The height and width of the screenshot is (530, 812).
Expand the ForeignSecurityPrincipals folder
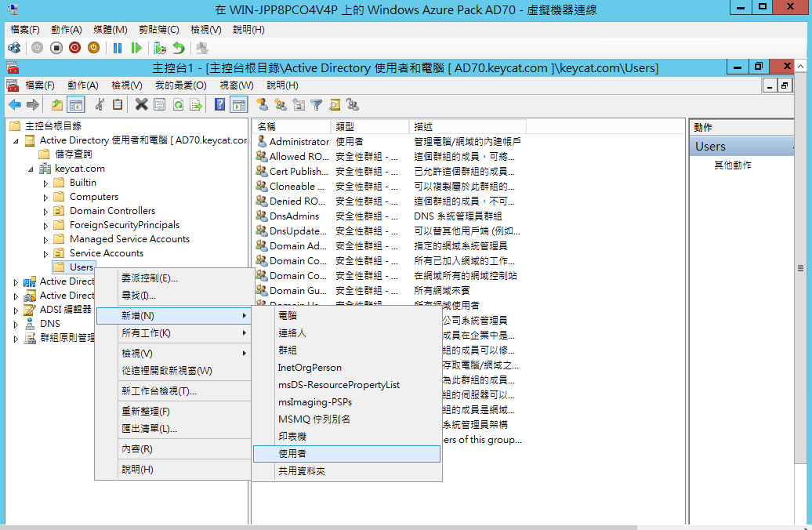[x=45, y=226]
